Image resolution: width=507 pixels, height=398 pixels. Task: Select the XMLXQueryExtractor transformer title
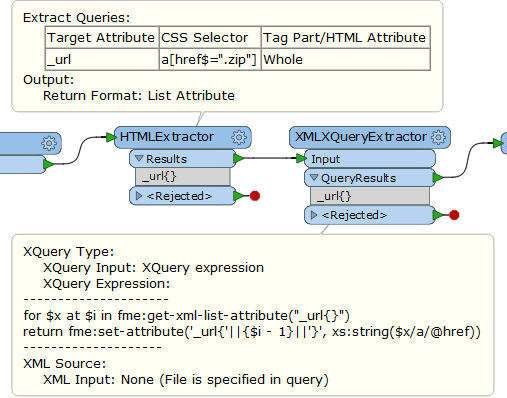click(361, 137)
